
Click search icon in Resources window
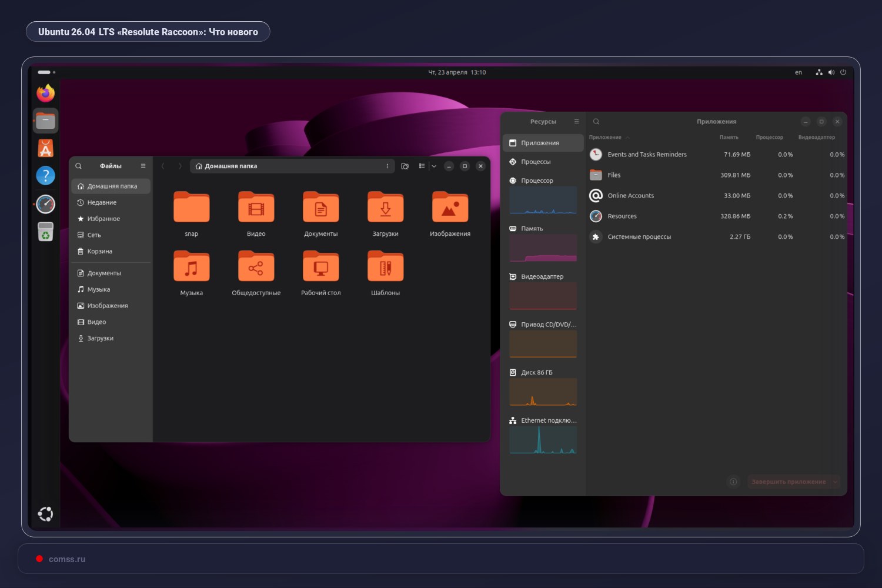coord(596,122)
